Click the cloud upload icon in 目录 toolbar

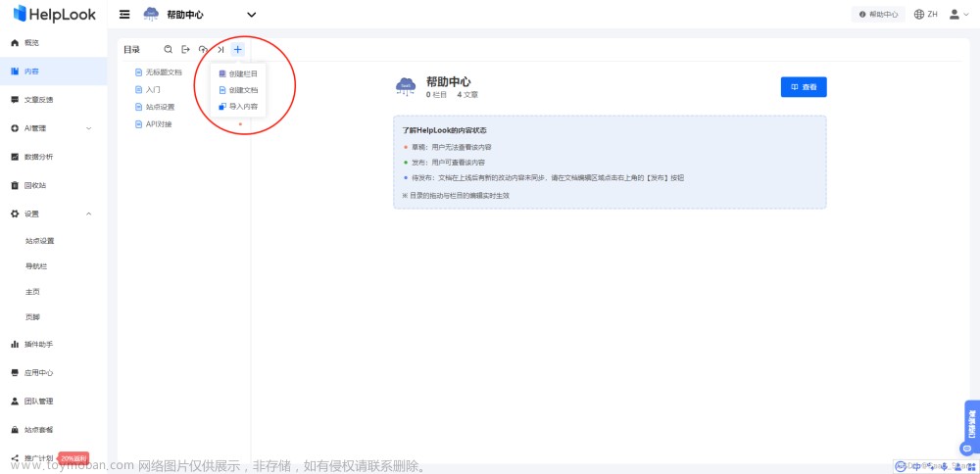203,49
